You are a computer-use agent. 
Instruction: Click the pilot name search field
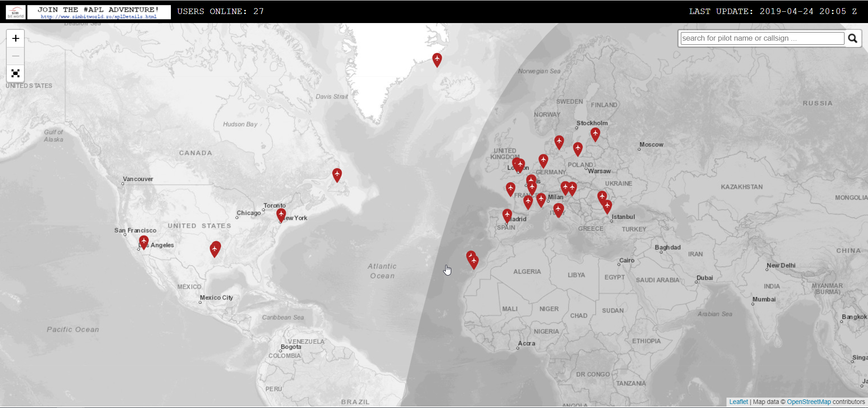pyautogui.click(x=761, y=38)
